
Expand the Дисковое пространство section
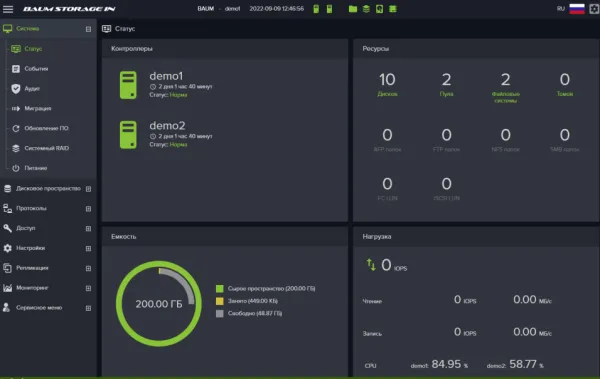click(88, 189)
